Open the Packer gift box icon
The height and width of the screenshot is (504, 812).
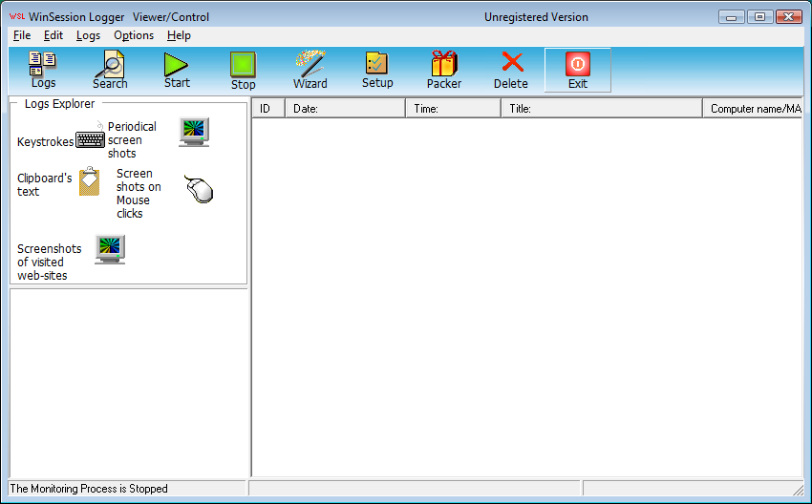pyautogui.click(x=444, y=64)
